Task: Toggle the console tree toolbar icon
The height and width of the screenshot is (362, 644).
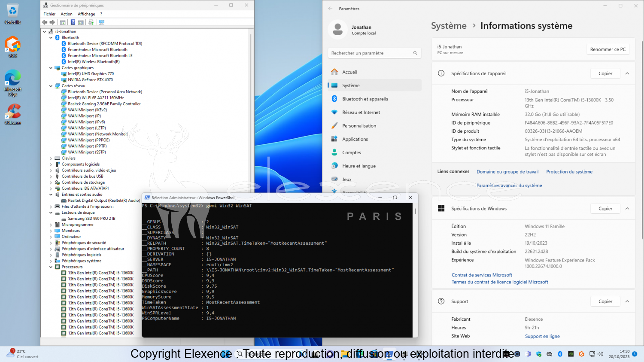Action: 63,22
